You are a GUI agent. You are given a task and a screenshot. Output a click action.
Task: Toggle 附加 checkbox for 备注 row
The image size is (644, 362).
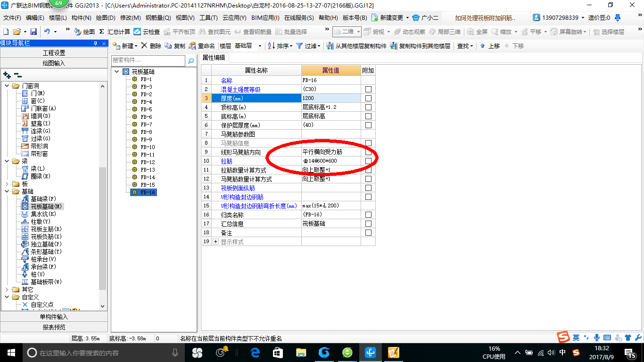[368, 232]
